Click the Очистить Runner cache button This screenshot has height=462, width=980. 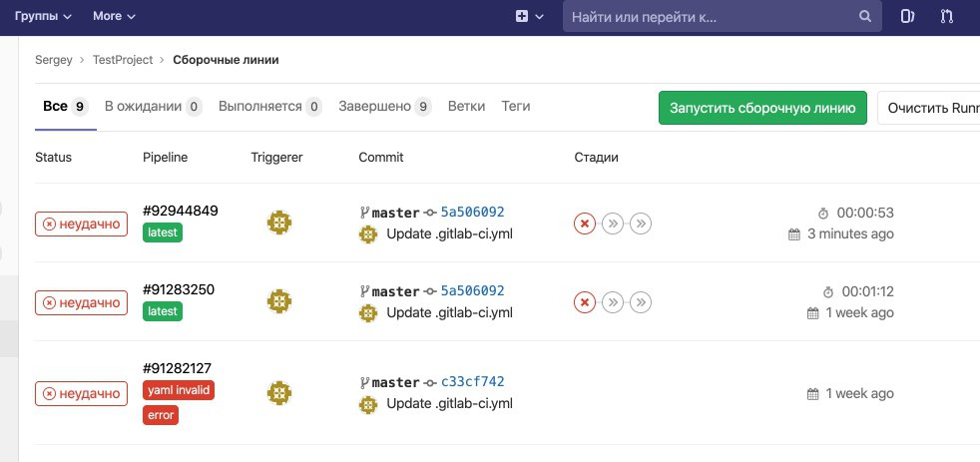[929, 108]
